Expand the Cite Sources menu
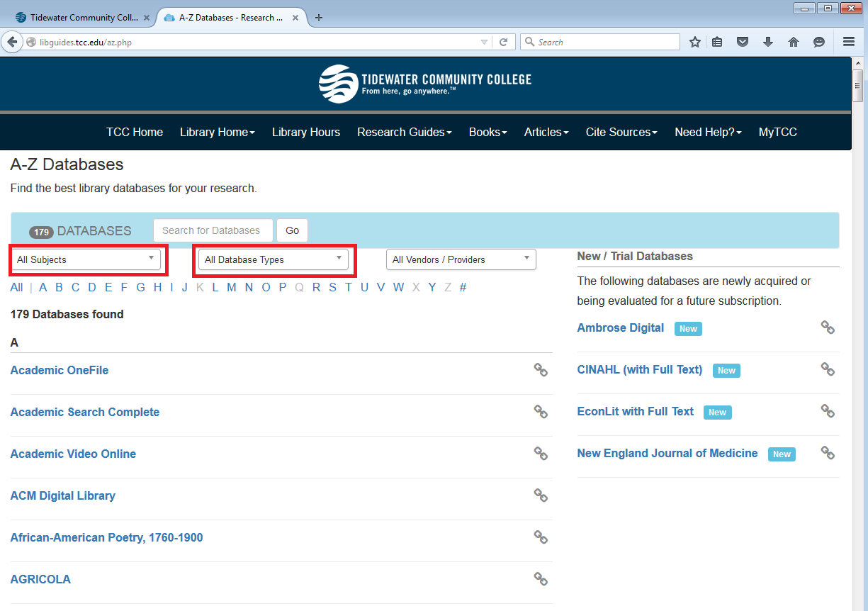The height and width of the screenshot is (611, 868). 621,132
